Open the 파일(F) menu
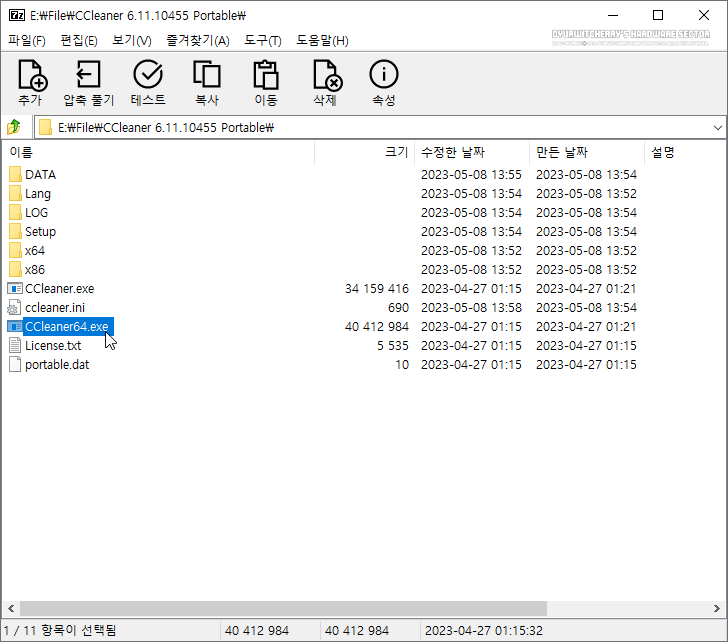The height and width of the screenshot is (642, 728). [27, 41]
